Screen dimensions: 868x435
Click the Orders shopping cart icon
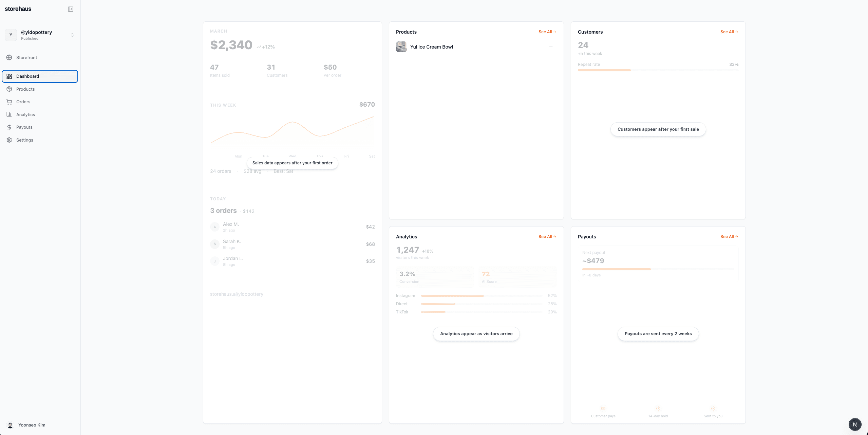tap(10, 102)
